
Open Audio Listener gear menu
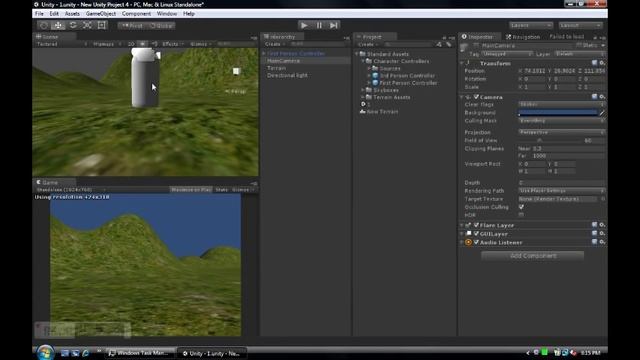[x=602, y=242]
